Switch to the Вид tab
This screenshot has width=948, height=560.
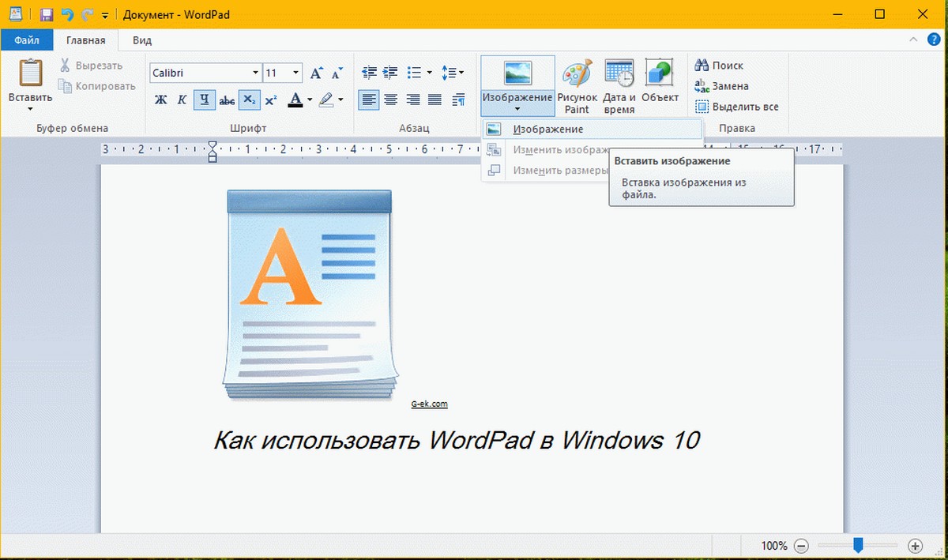pyautogui.click(x=142, y=40)
